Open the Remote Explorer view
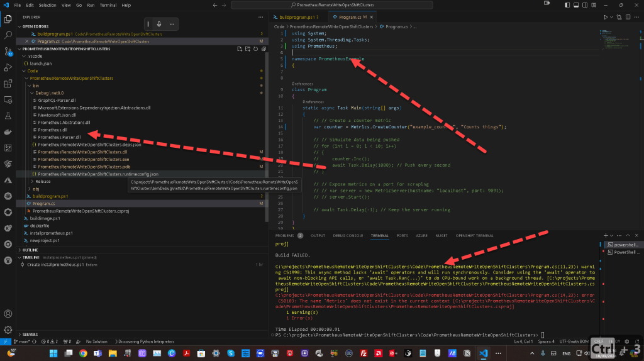644x361 pixels. tap(8, 100)
